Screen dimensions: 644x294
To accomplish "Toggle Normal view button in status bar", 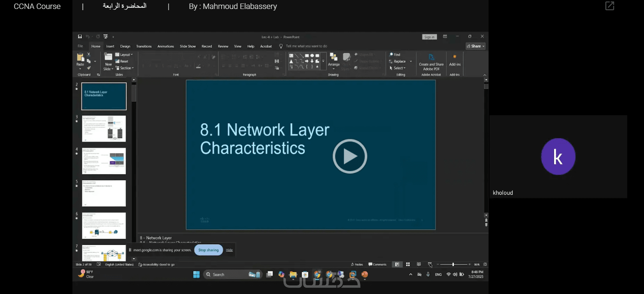I will (397, 264).
